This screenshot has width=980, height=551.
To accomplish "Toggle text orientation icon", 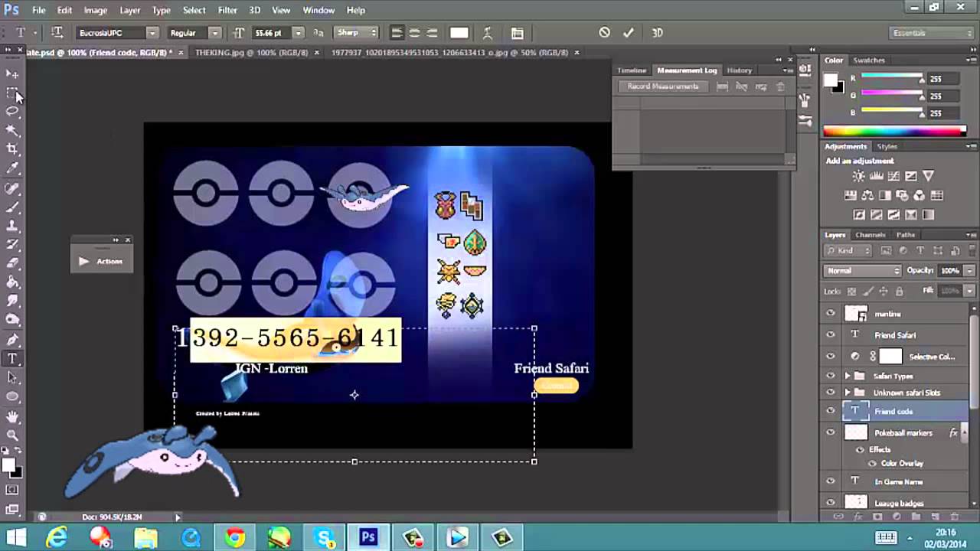I will tap(57, 33).
